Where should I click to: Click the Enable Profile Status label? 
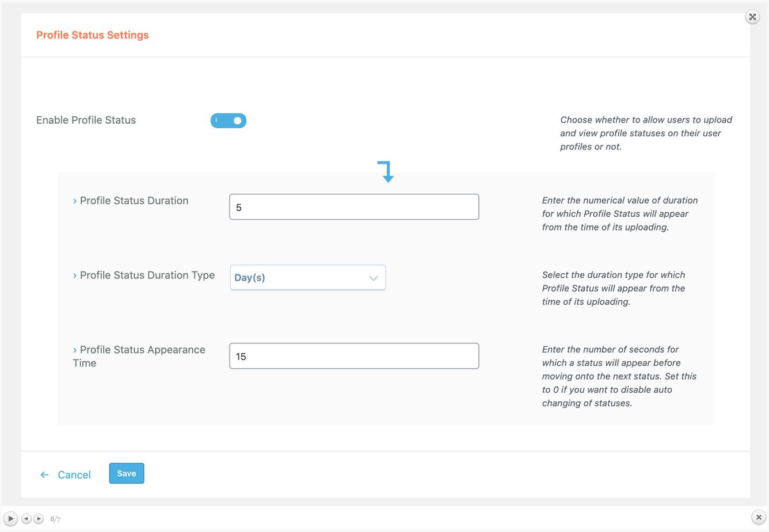86,120
